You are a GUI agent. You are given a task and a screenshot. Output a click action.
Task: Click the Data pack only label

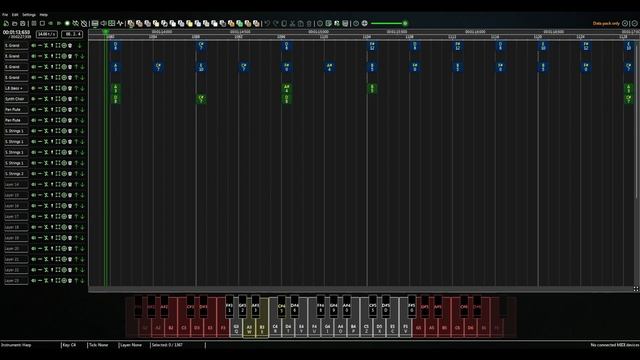tap(606, 24)
